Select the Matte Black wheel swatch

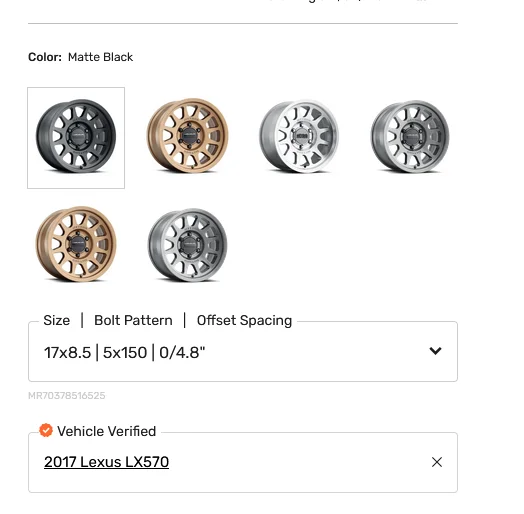[x=76, y=138]
